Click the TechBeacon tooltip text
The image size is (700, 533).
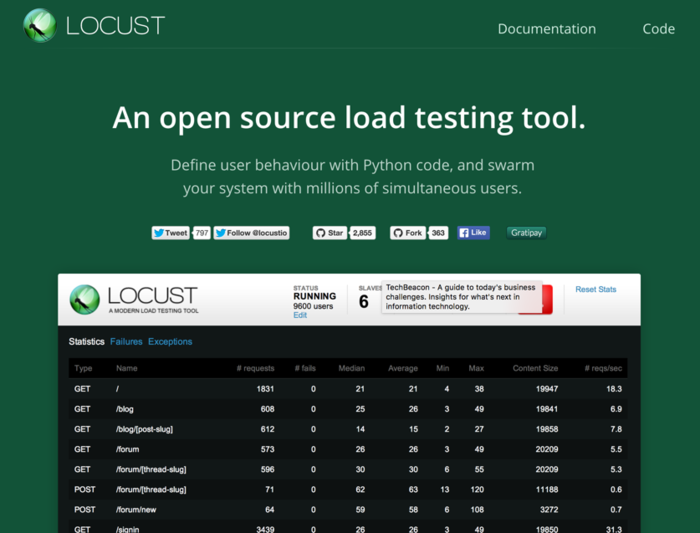461,297
